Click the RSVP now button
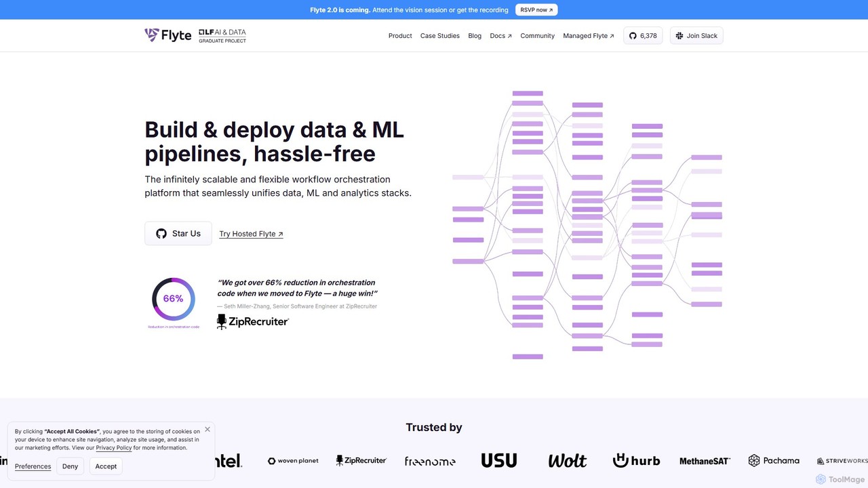The image size is (868, 488). (536, 10)
